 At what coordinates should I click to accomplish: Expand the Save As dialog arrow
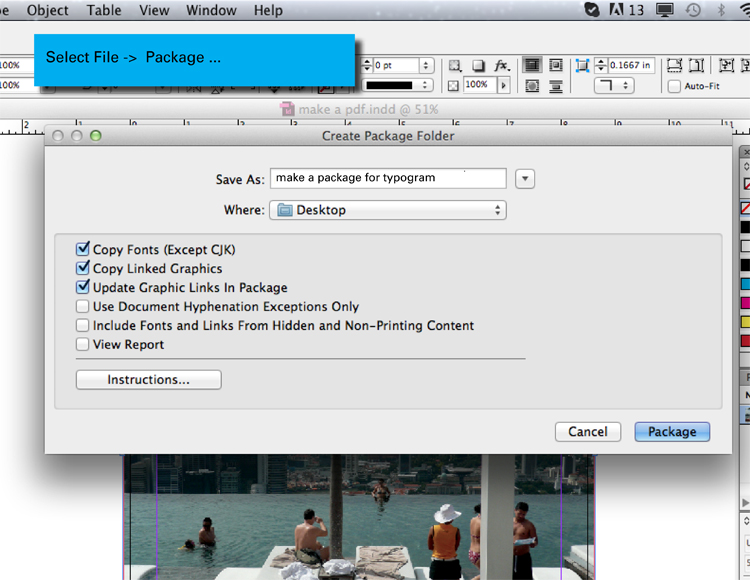[x=525, y=179]
